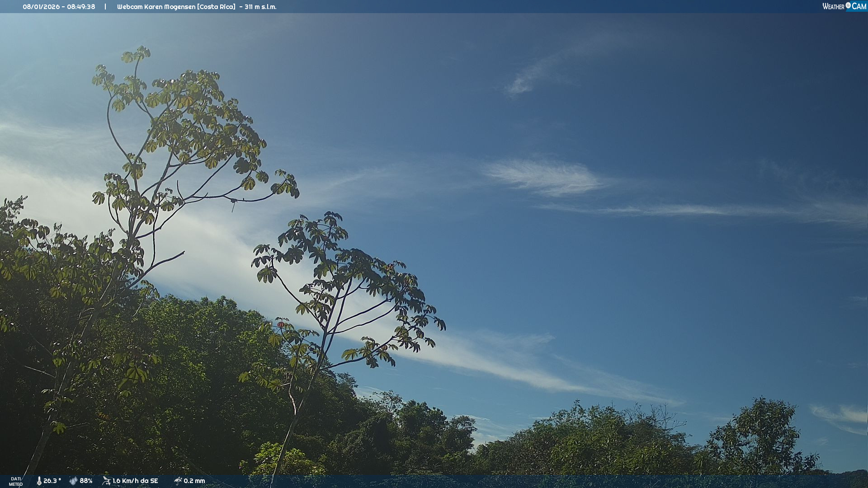The image size is (868, 488).
Task: Click the 311 m s.l.m. altitude text
Action: (x=260, y=7)
